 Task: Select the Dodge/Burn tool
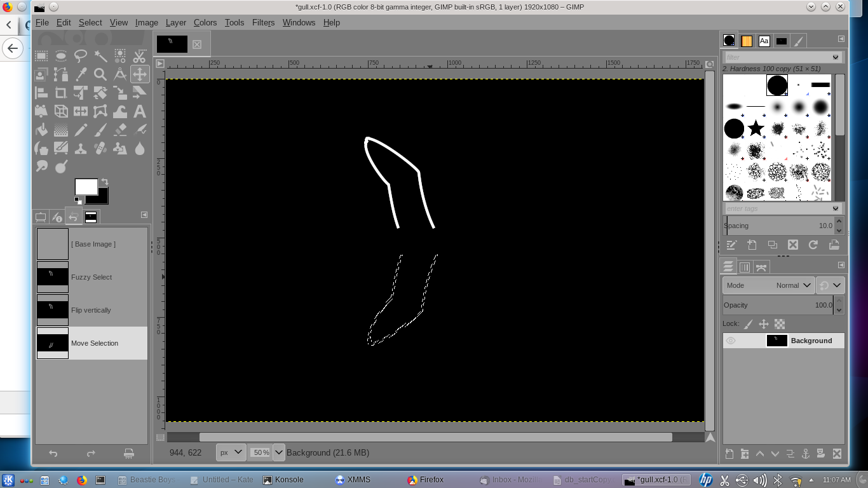[x=61, y=166]
